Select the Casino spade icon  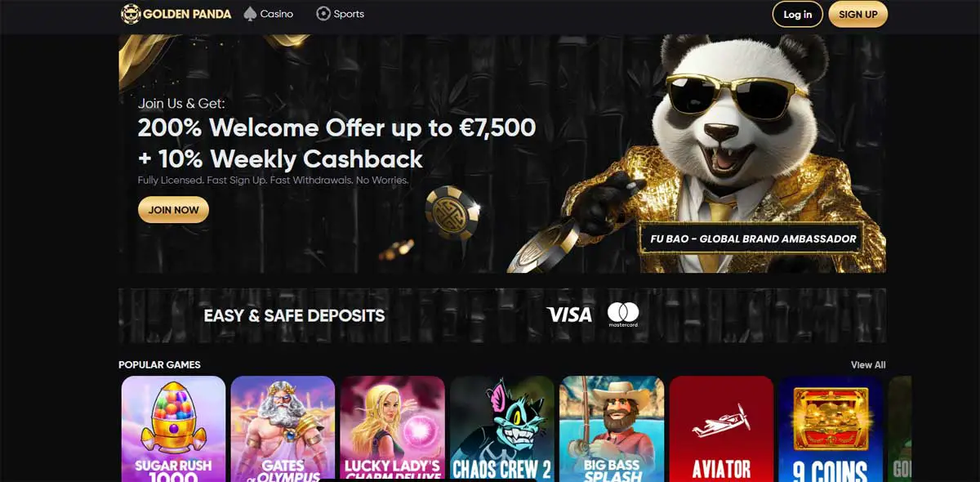(x=250, y=14)
